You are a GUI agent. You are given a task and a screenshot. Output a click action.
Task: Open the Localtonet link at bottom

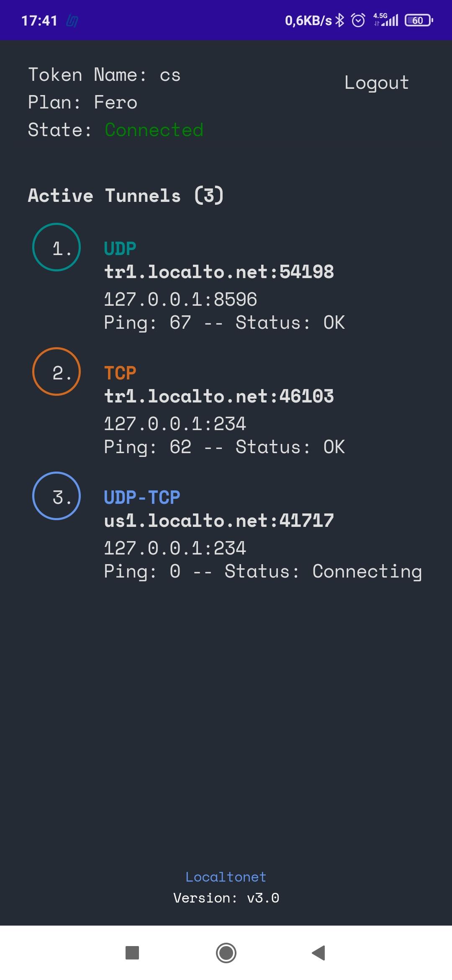226,877
